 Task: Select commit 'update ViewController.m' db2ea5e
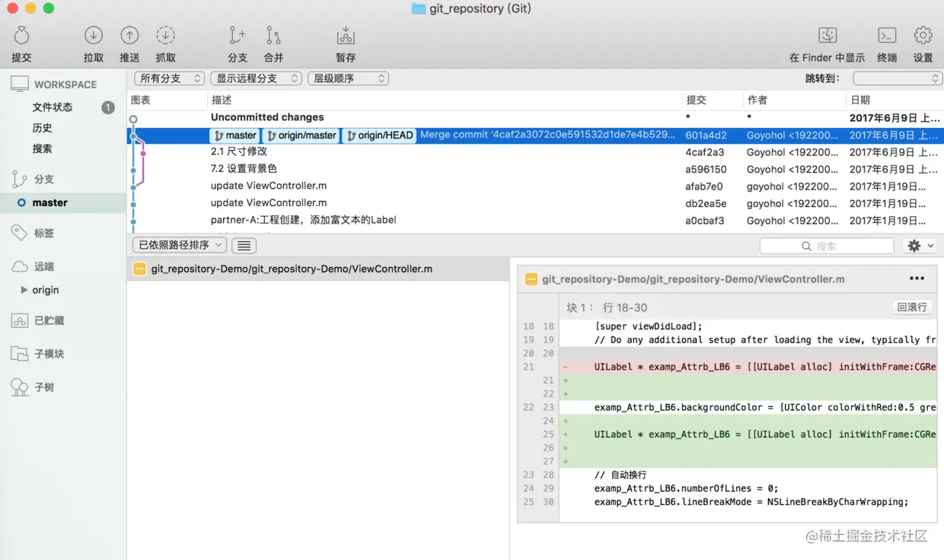click(x=535, y=203)
